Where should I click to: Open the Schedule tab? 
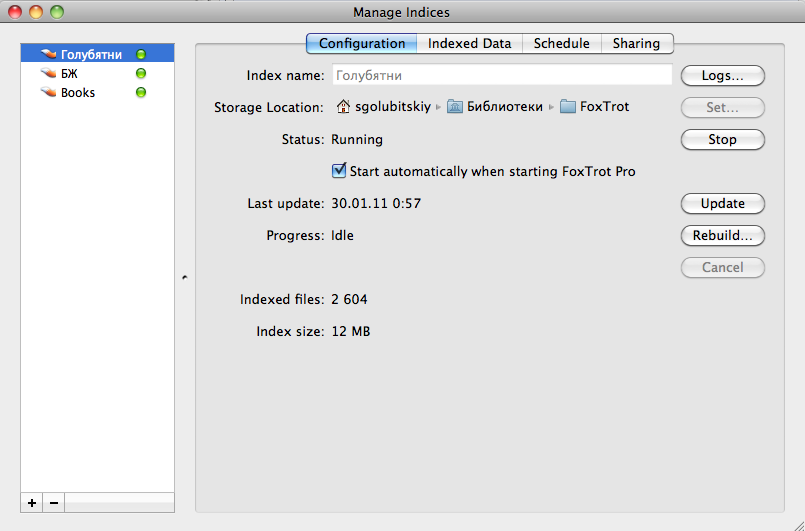561,43
